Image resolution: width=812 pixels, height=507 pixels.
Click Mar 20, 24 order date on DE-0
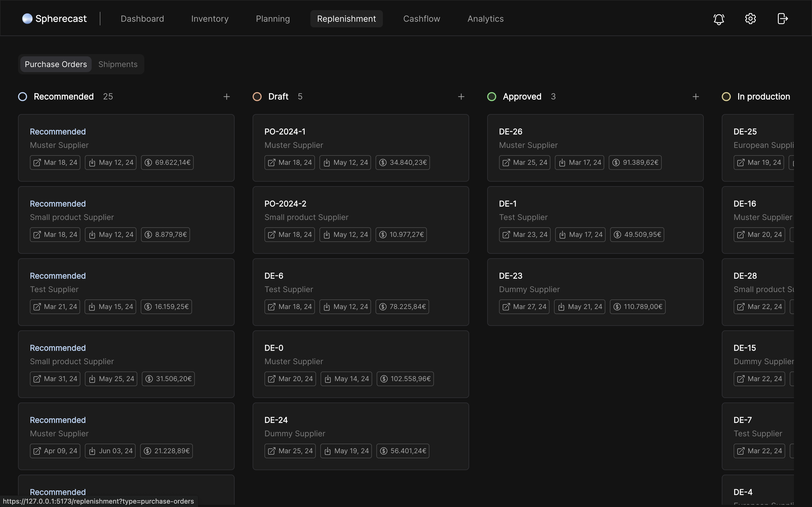tap(290, 379)
